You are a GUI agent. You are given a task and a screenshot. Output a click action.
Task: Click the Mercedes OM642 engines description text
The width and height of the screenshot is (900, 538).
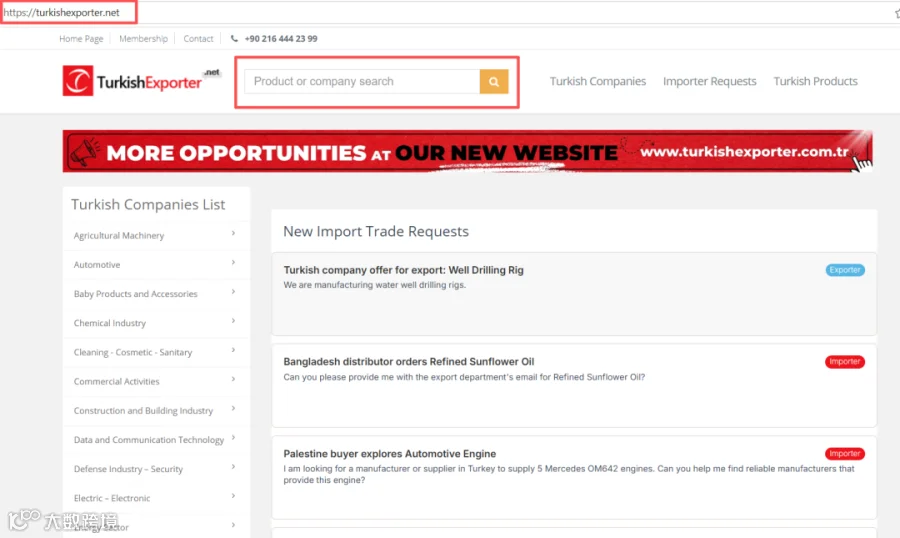coord(569,474)
